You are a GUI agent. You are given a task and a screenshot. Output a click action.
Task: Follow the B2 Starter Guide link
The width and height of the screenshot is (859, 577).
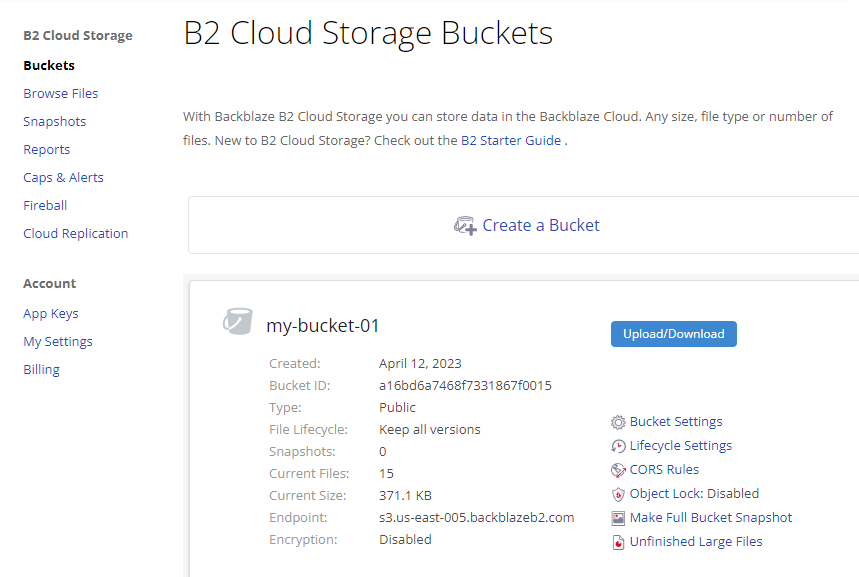(511, 141)
